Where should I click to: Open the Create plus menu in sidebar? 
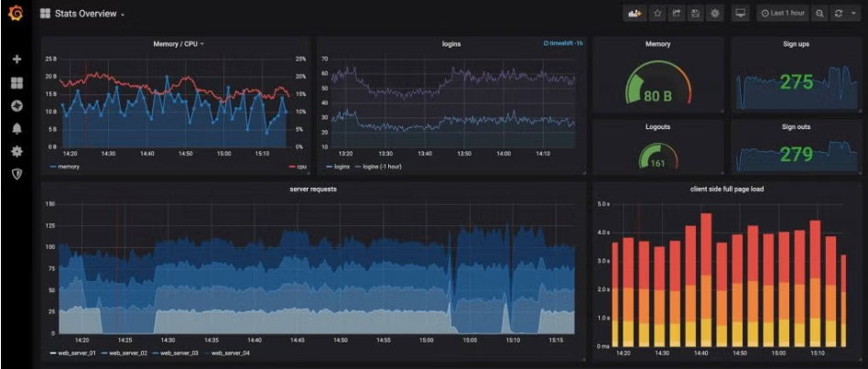(x=16, y=60)
